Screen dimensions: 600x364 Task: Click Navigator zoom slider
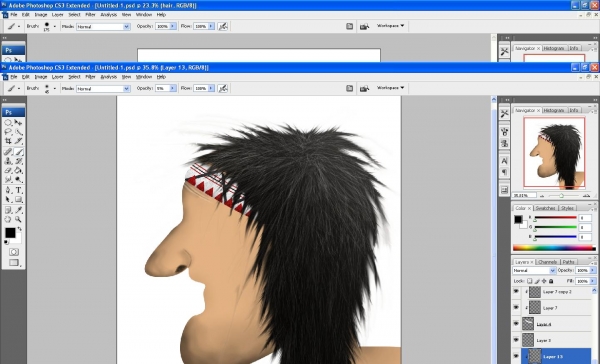(561, 196)
